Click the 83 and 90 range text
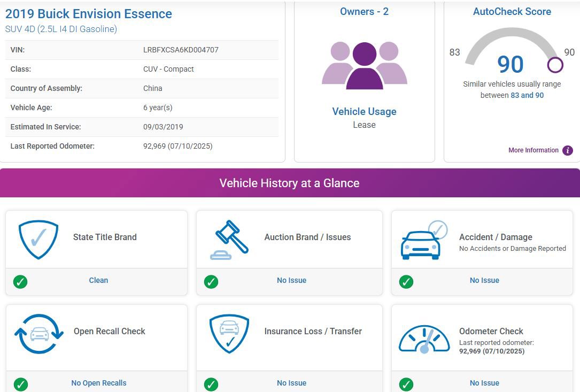The height and width of the screenshot is (392, 580). (527, 95)
